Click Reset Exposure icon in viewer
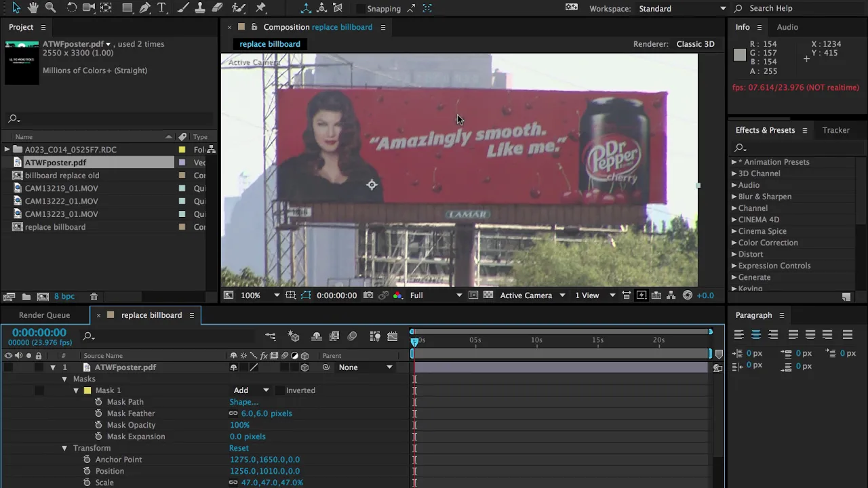 (688, 296)
